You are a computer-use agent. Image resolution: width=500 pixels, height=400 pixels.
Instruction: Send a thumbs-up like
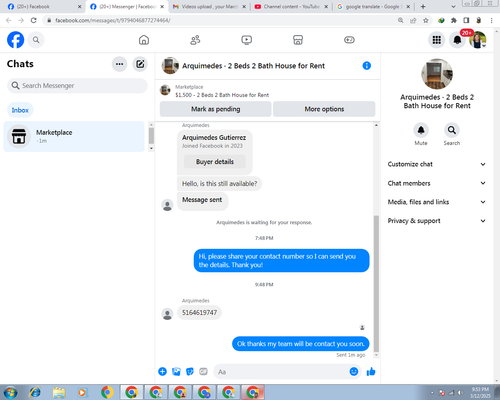point(371,371)
